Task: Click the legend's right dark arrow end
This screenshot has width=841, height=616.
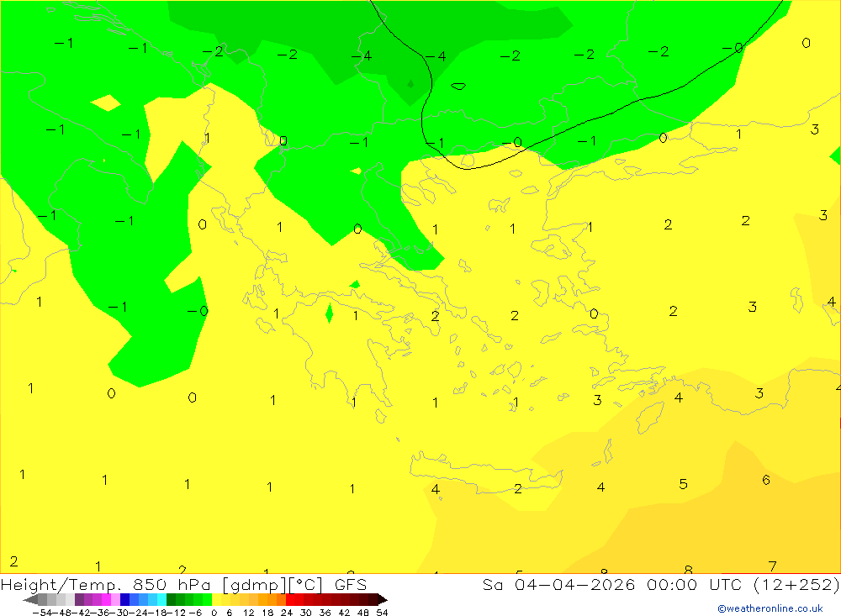Action: 383,600
